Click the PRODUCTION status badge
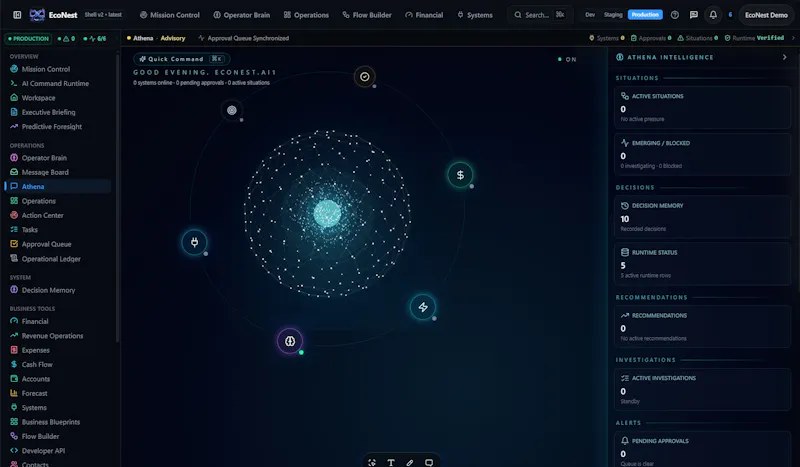 (x=29, y=38)
